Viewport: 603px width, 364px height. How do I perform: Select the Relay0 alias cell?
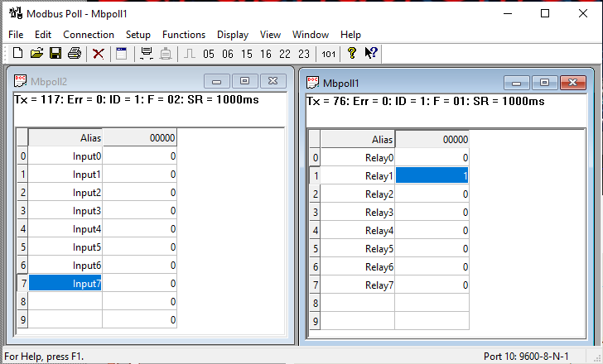pos(358,157)
